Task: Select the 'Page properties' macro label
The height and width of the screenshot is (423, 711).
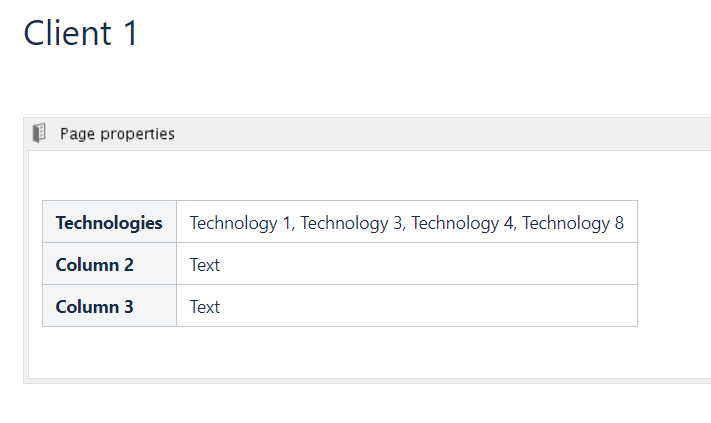Action: 117,134
